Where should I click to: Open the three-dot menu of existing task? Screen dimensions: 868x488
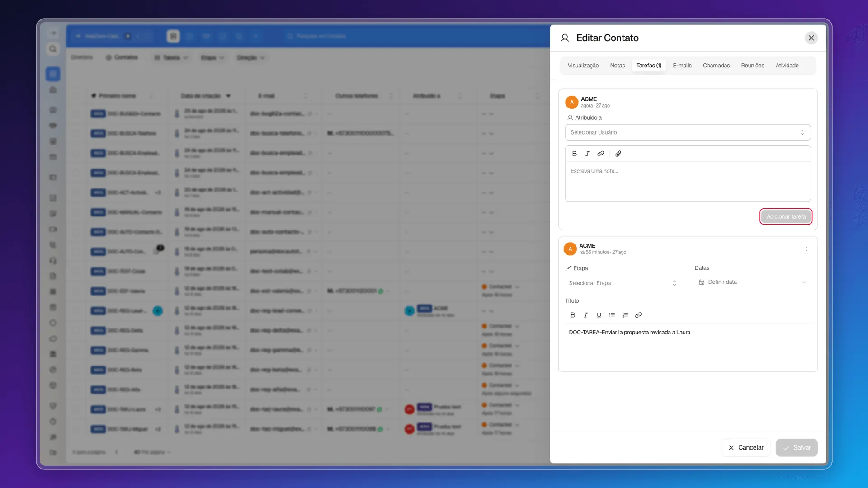[x=806, y=249]
